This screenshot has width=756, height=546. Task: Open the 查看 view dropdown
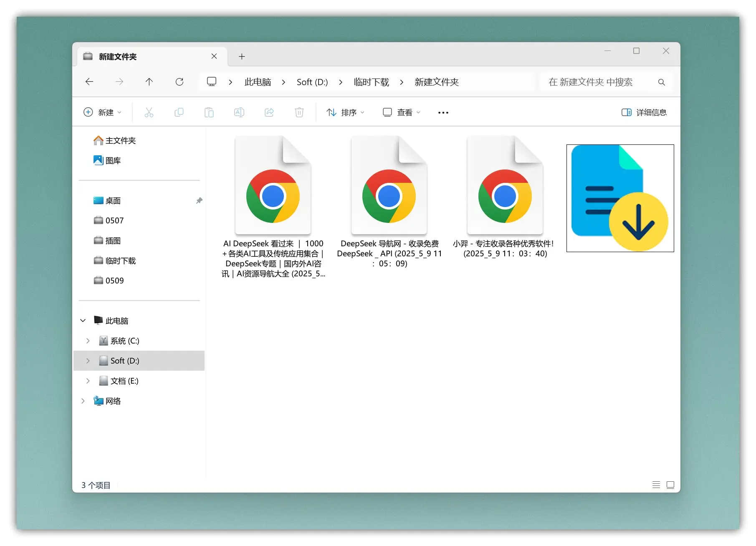(402, 112)
